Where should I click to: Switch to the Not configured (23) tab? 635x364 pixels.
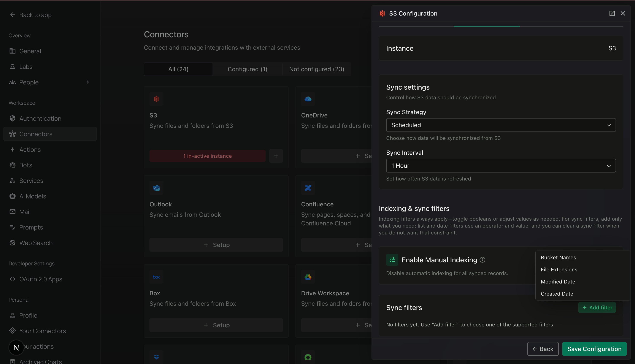tap(317, 69)
